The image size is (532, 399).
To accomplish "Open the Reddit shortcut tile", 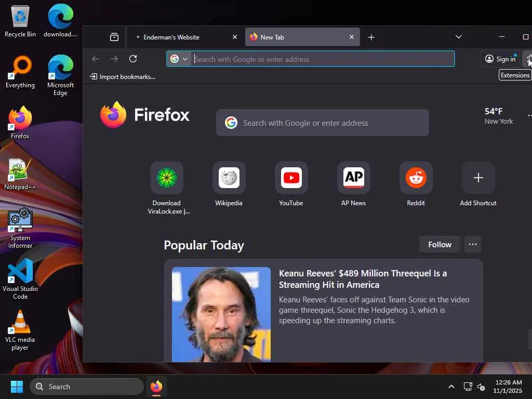I will [416, 184].
